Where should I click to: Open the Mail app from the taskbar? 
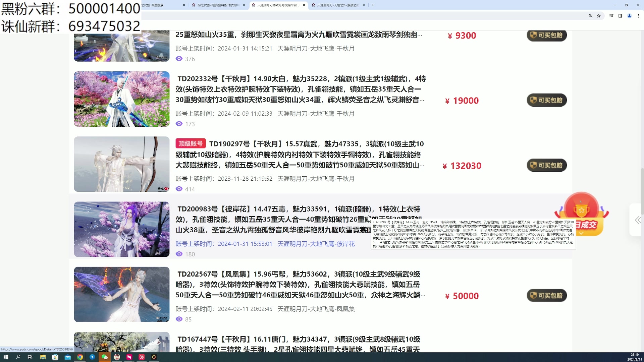[67, 357]
